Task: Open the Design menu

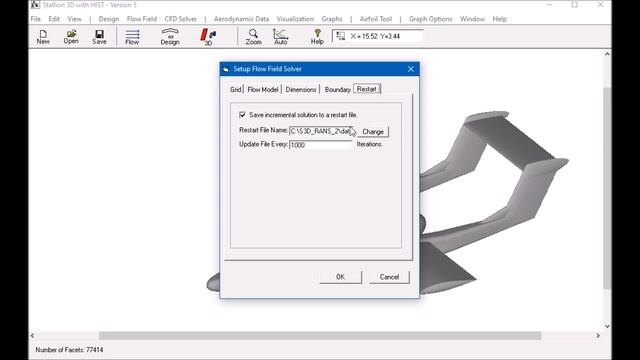Action: 109,19
